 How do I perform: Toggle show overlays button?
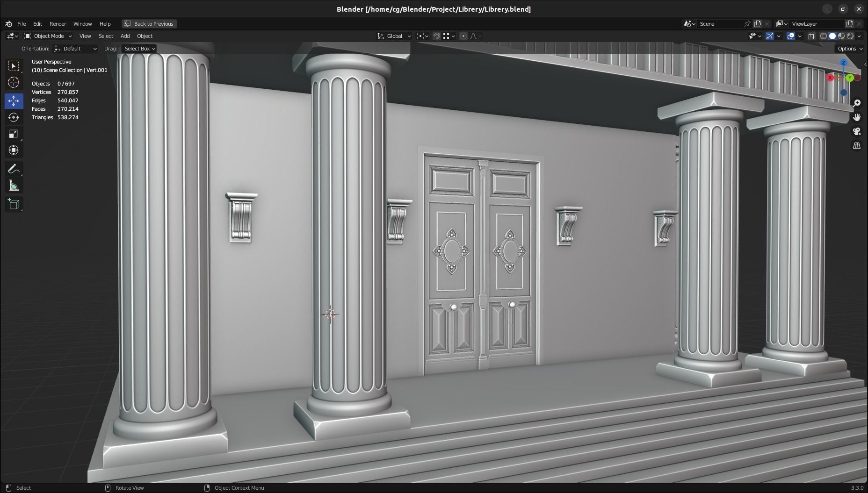point(791,36)
